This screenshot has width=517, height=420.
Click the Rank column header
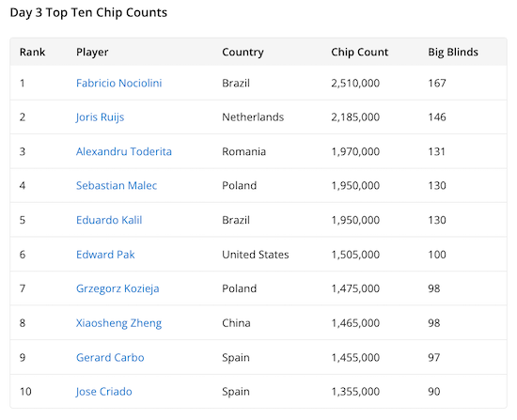[x=32, y=52]
